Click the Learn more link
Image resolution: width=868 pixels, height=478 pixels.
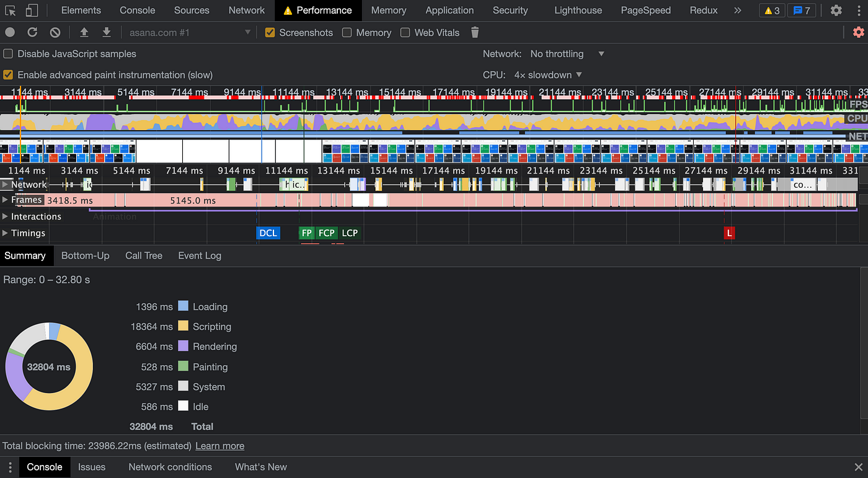[x=219, y=446]
